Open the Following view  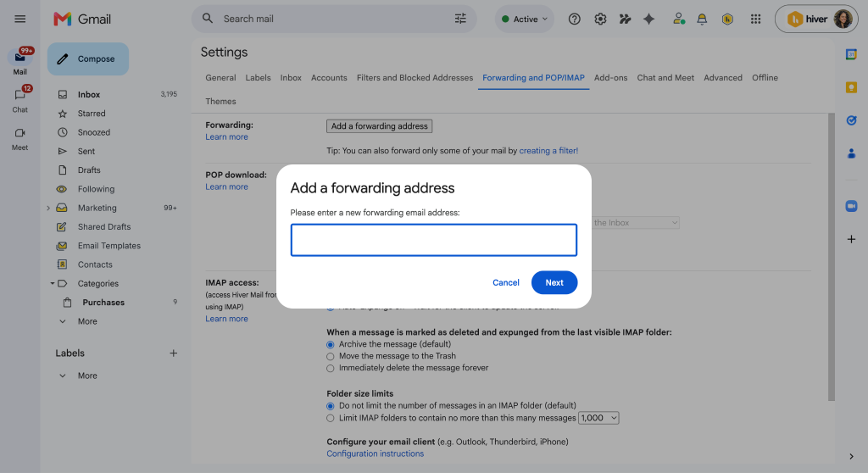coord(96,189)
